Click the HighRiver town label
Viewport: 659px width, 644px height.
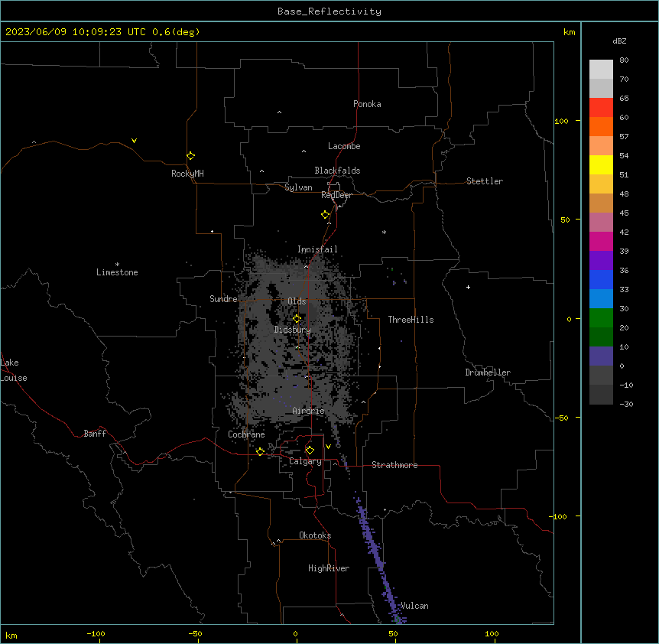click(x=329, y=568)
